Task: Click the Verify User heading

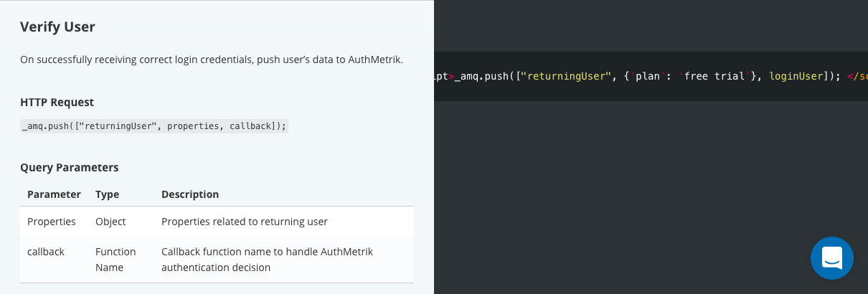Action: 57,27
